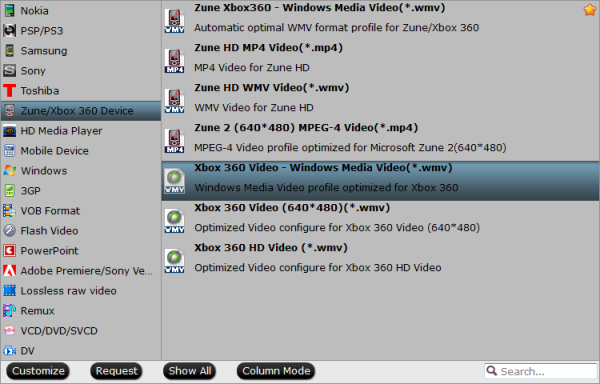Click the Lossless raw video icon

9,291
